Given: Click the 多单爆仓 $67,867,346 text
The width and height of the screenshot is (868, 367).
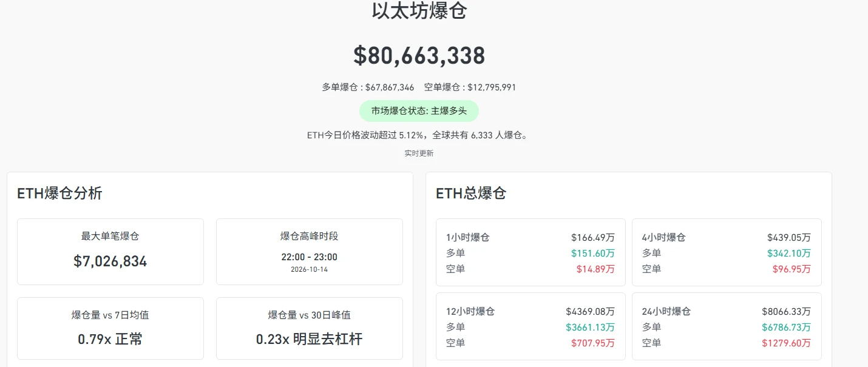Looking at the screenshot, I should 368,87.
